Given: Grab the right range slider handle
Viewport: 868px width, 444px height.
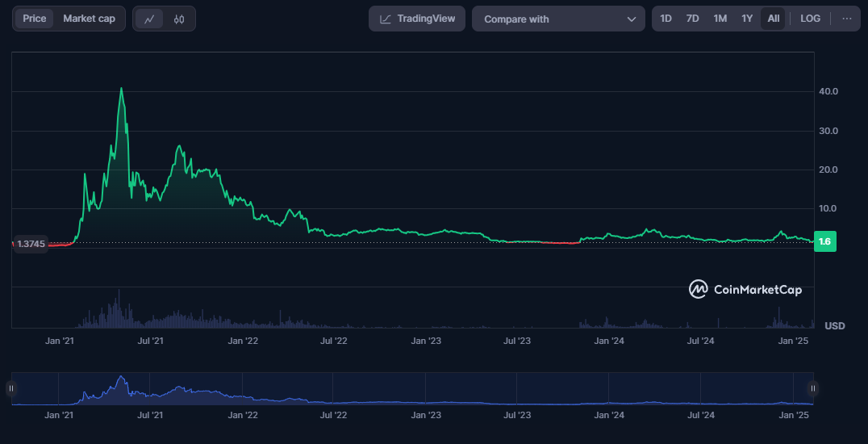Looking at the screenshot, I should (x=812, y=388).
